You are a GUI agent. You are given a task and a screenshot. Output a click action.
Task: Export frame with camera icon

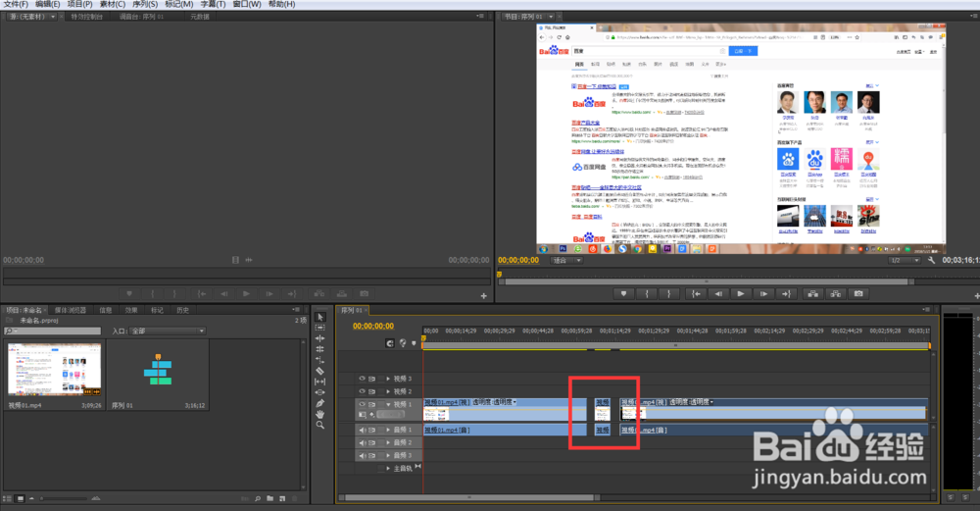858,293
